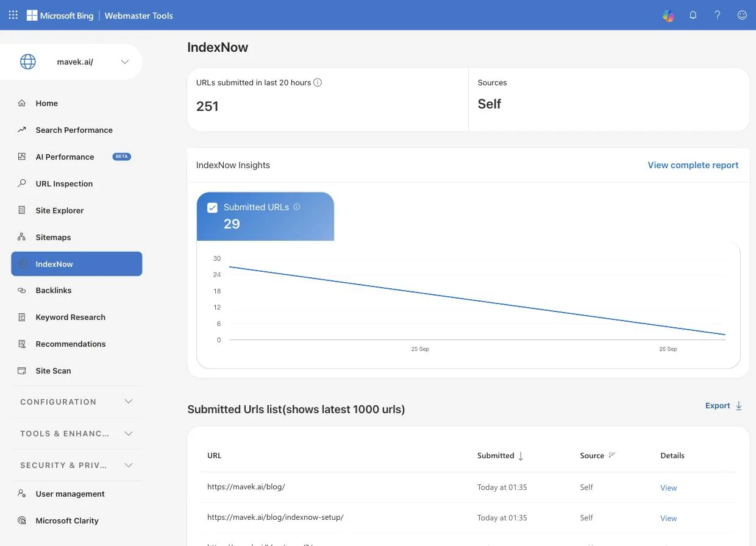Image resolution: width=756 pixels, height=546 pixels.
Task: Click Today at 01:35 in blog/ row
Action: pyautogui.click(x=502, y=487)
